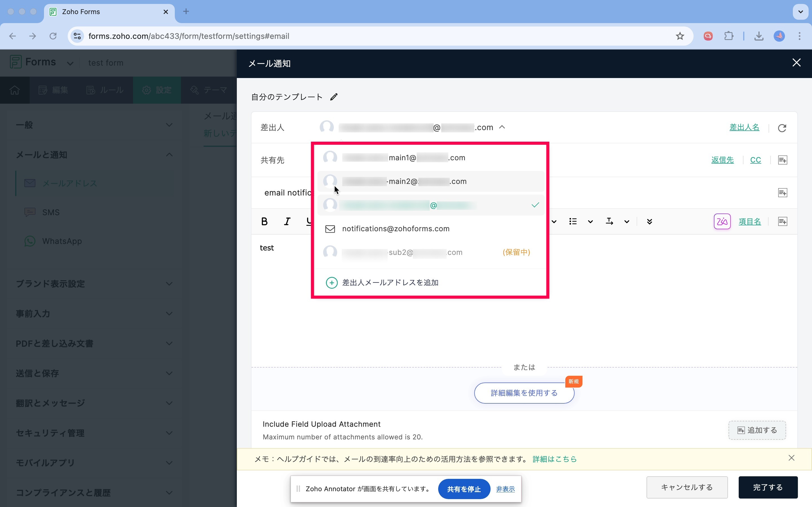Open the text direction dropdown arrow

point(627,221)
